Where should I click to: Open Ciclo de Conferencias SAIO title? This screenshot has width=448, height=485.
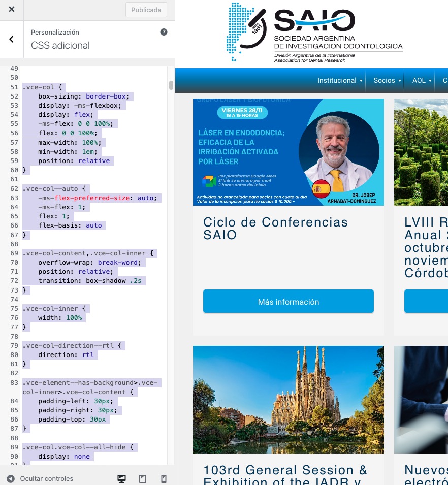point(275,229)
